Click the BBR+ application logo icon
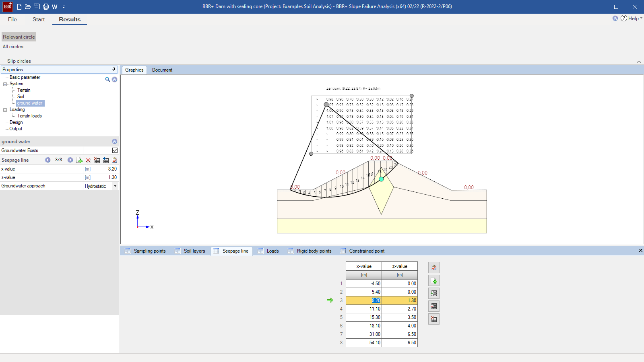 [8, 6]
